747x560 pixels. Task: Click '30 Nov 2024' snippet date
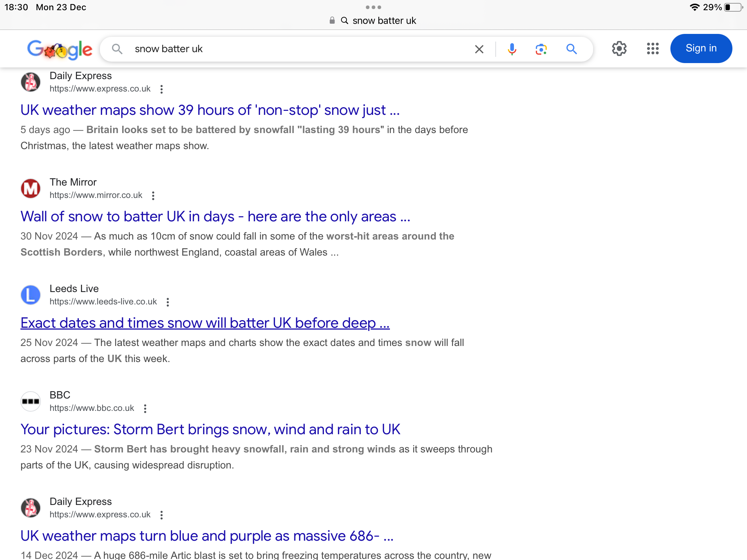point(49,236)
